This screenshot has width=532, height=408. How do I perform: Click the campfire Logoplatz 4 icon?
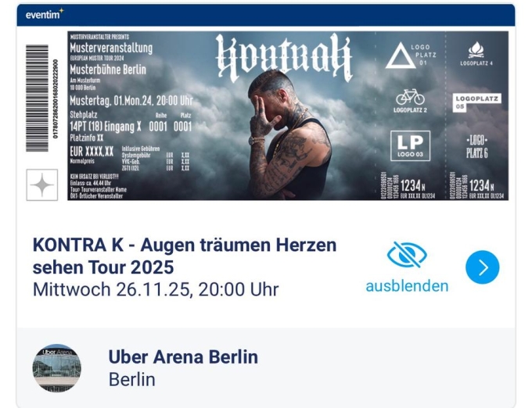coord(476,54)
